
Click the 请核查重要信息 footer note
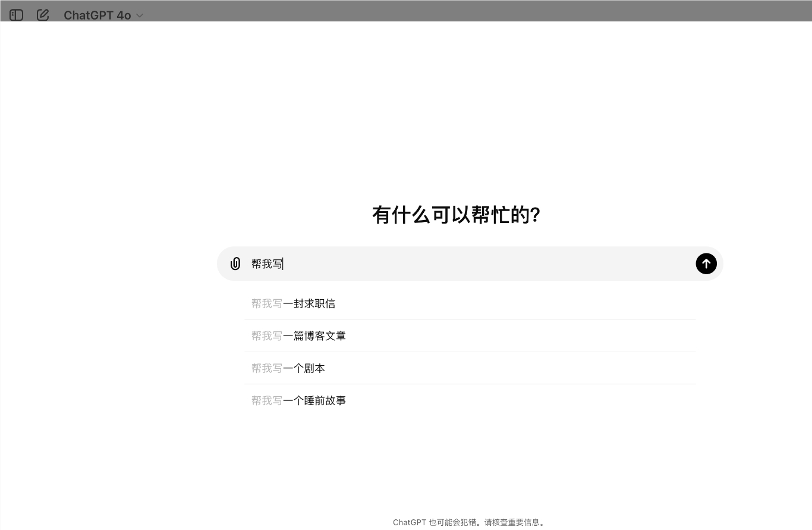click(514, 522)
